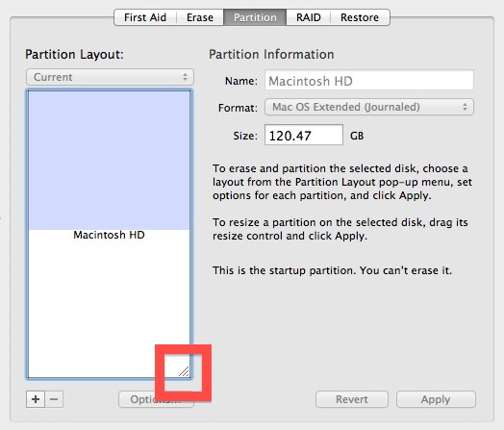
Task: Click the plus button to add a partition
Action: [x=36, y=399]
